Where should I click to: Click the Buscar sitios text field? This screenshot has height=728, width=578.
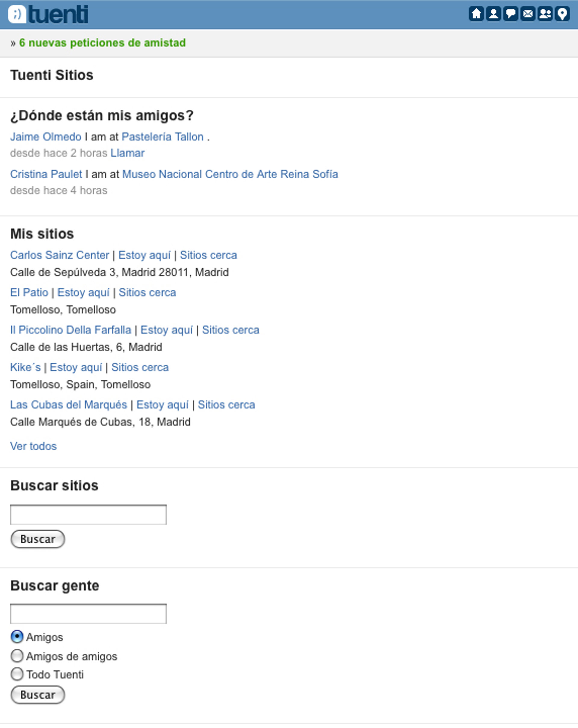88,514
